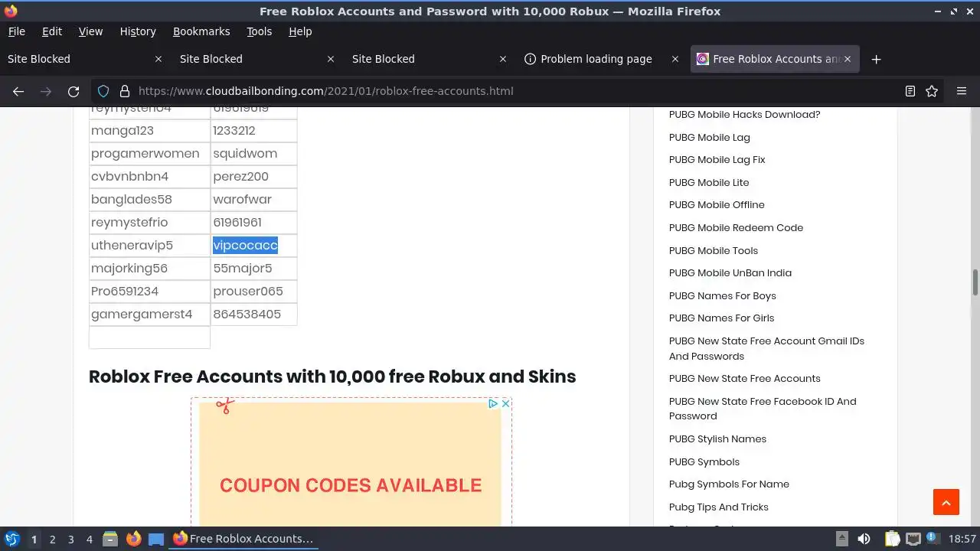Go back to the previous page
Viewport: 980px width, 551px height.
click(18, 91)
